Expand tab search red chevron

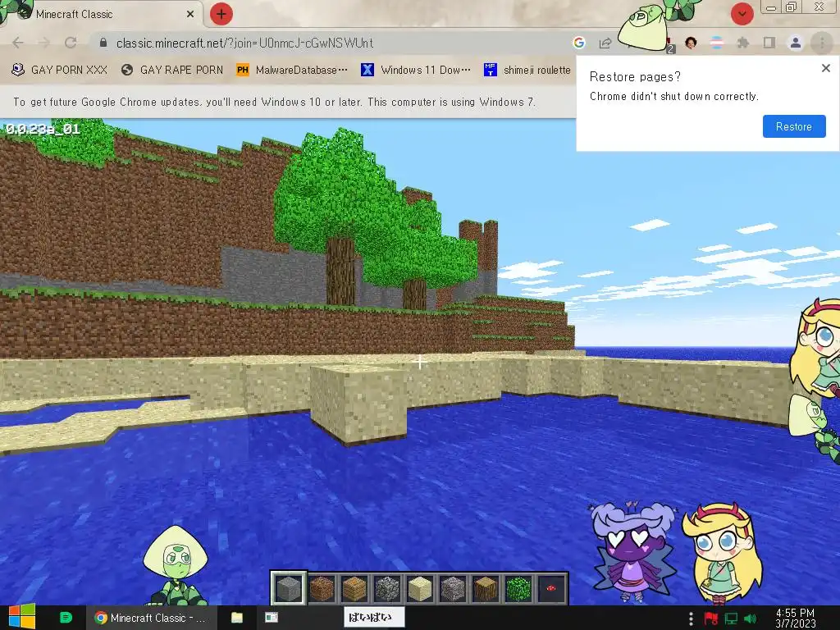coord(742,14)
